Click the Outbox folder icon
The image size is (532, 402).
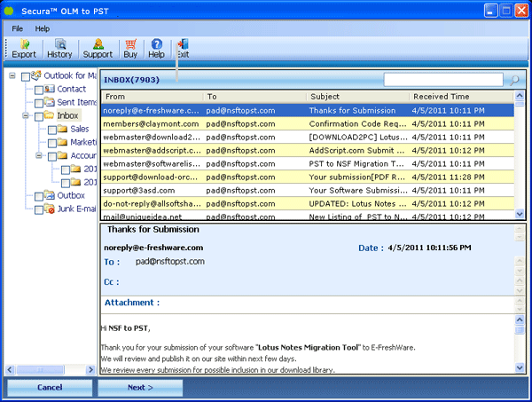coord(50,195)
